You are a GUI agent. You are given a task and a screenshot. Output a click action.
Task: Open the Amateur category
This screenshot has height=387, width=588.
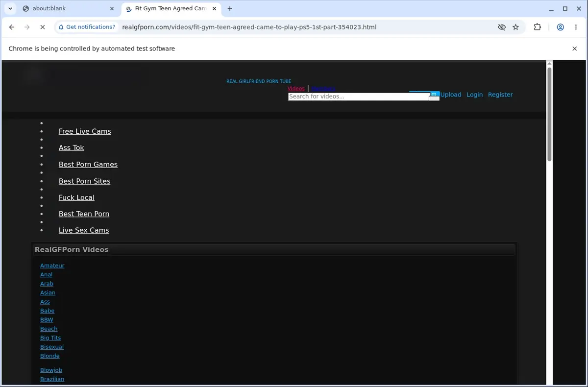[x=52, y=266]
